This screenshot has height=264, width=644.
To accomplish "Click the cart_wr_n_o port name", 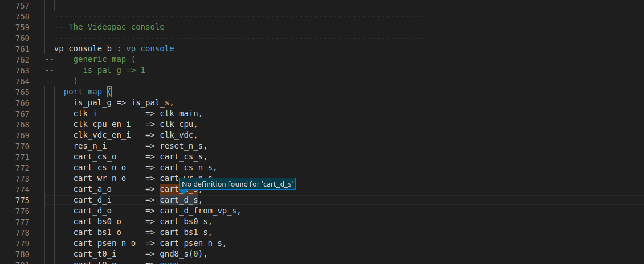I will [100, 179].
